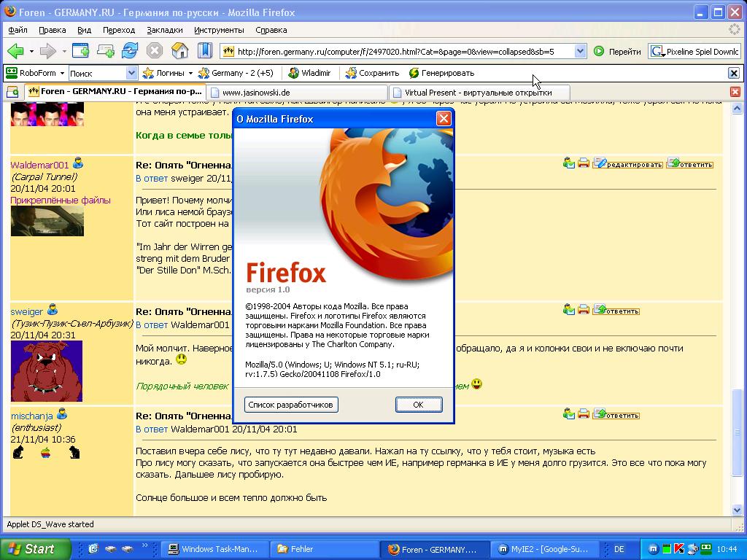Switch to the Fehler taskbar window

324,549
